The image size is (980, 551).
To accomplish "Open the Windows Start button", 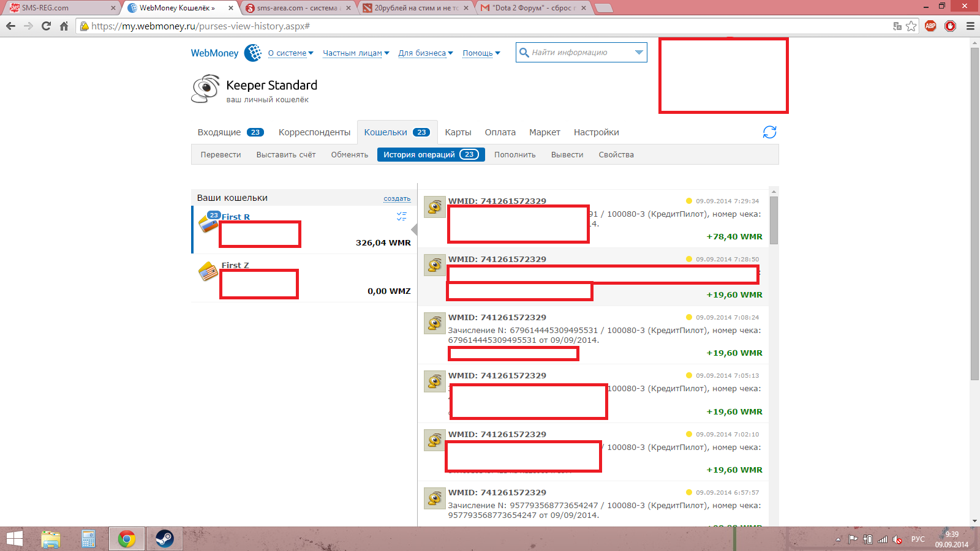I will pyautogui.click(x=15, y=539).
